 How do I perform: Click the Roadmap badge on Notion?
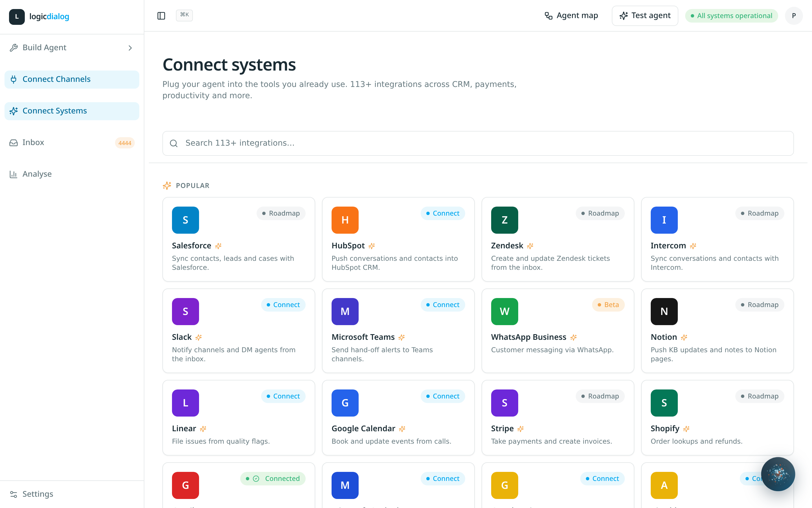760,305
